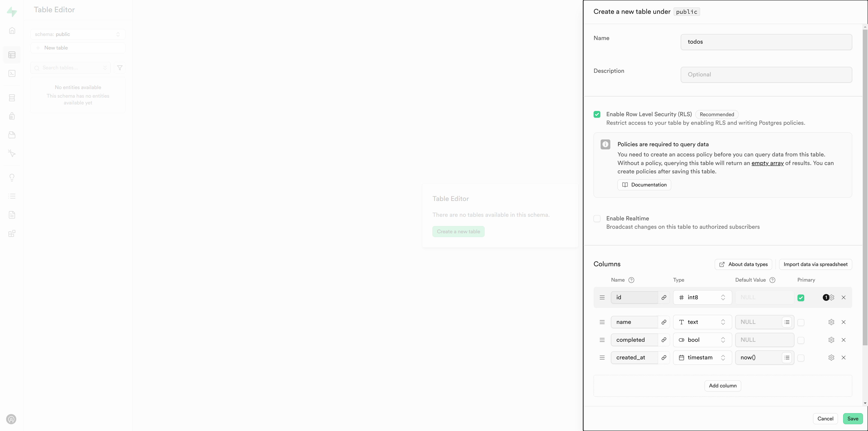This screenshot has height=431, width=868.
Task: Click the Documentation button
Action: pos(644,185)
